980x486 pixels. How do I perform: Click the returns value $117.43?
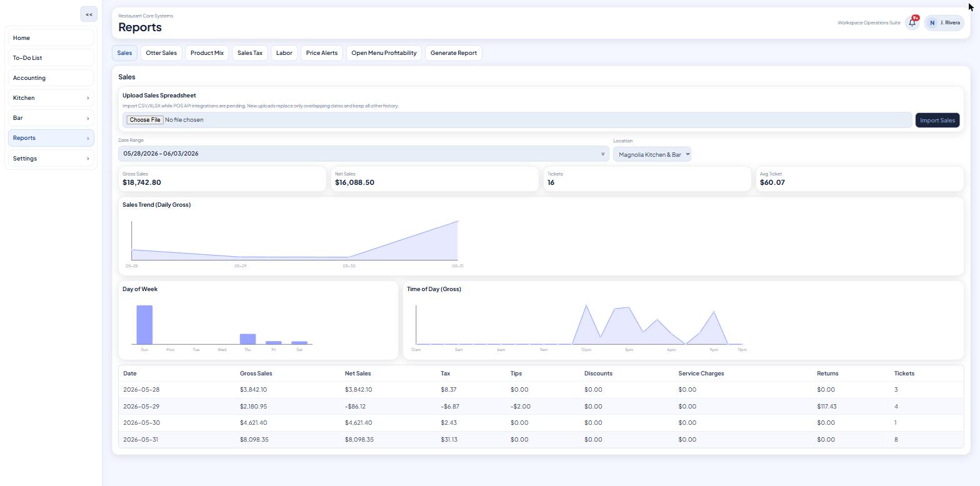coord(826,407)
